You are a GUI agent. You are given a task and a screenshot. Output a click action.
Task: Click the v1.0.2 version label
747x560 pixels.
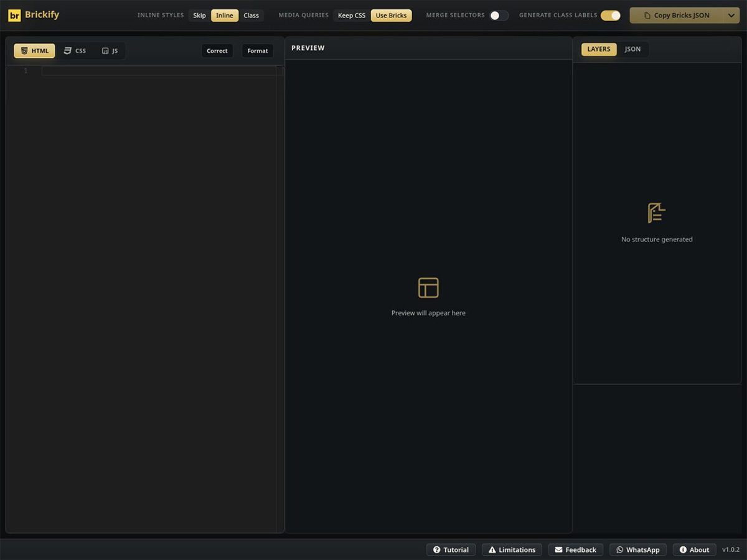731,550
